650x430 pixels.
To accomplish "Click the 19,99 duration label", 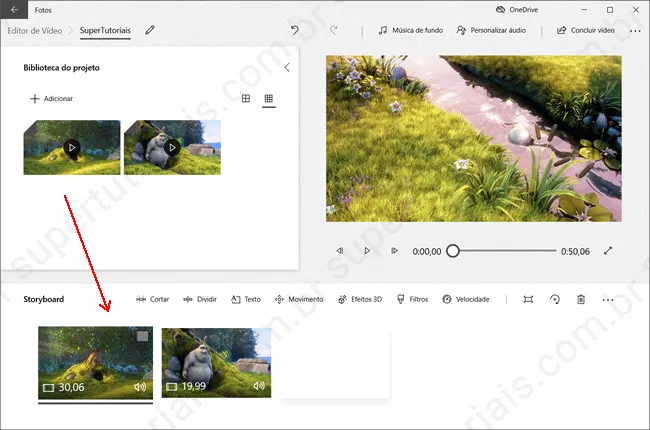I will pyautogui.click(x=194, y=386).
